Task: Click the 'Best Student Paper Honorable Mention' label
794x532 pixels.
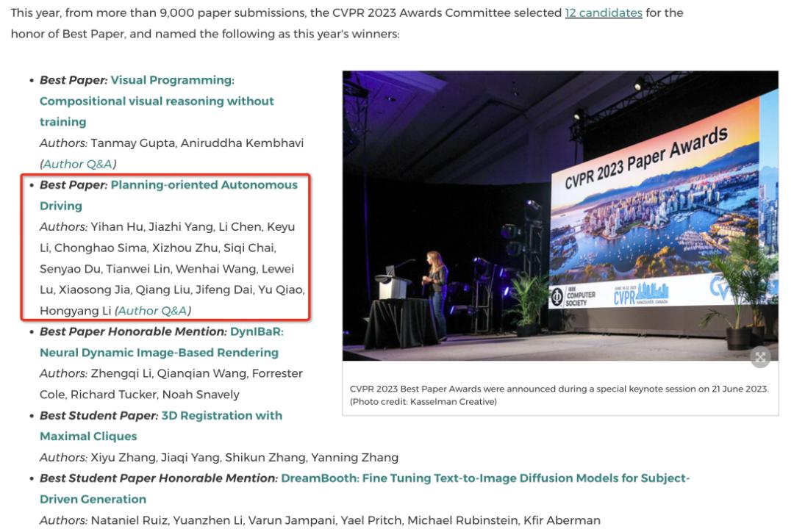Action: click(159, 478)
